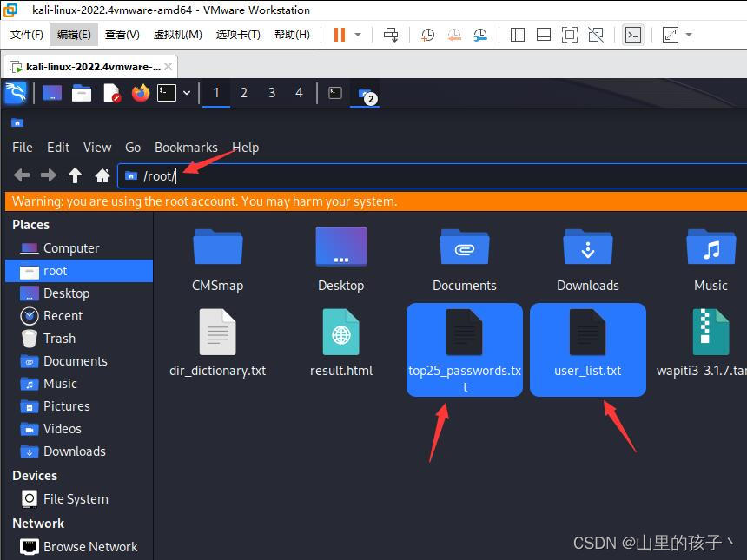Screen dimensions: 747x560
Task: Select the result.html file
Action: tap(341, 344)
